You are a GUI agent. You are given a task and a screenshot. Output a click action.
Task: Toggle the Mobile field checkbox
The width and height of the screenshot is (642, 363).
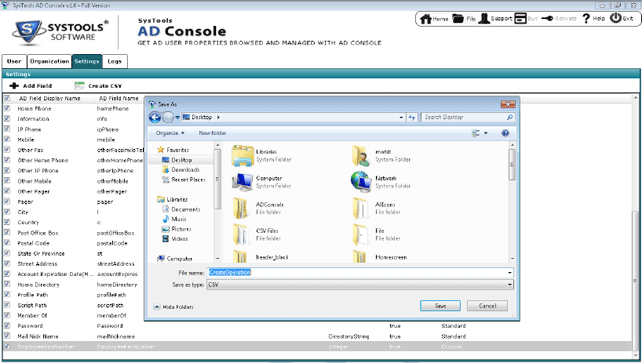click(7, 139)
